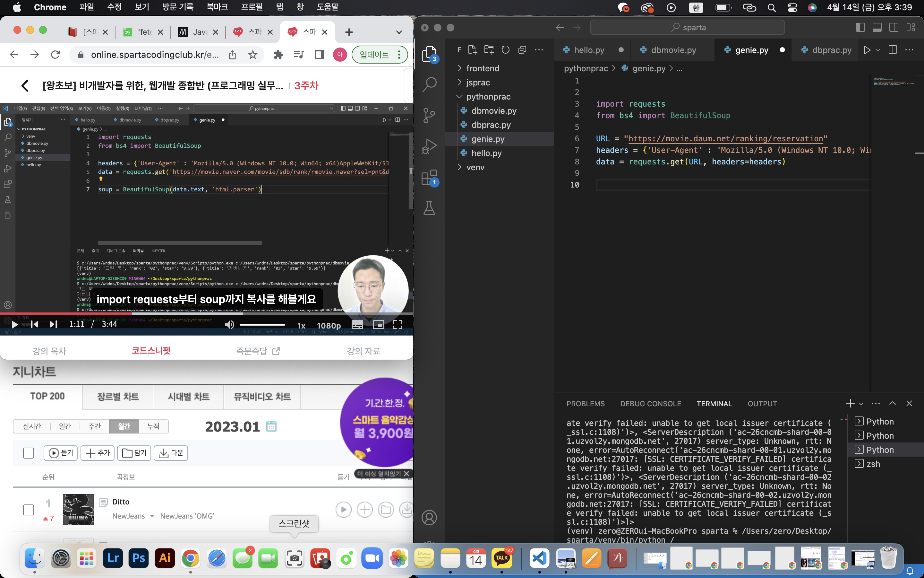The height and width of the screenshot is (578, 924).
Task: Mute the lecture video with the speaker icon
Action: [x=229, y=325]
